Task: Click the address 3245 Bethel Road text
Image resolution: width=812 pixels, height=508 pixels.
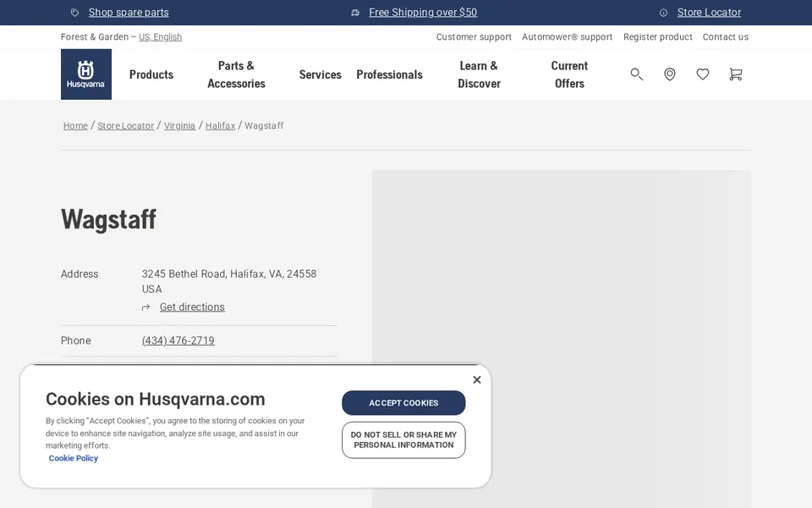Action: 229,281
